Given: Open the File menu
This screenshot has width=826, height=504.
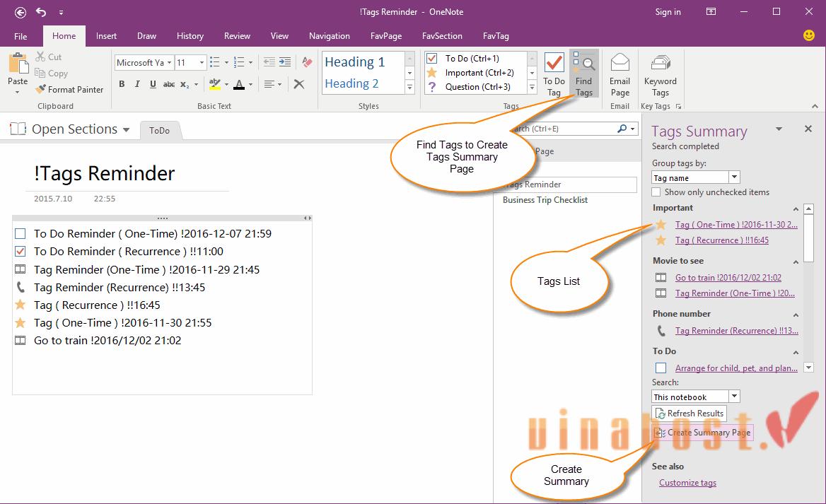Looking at the screenshot, I should 21,36.
